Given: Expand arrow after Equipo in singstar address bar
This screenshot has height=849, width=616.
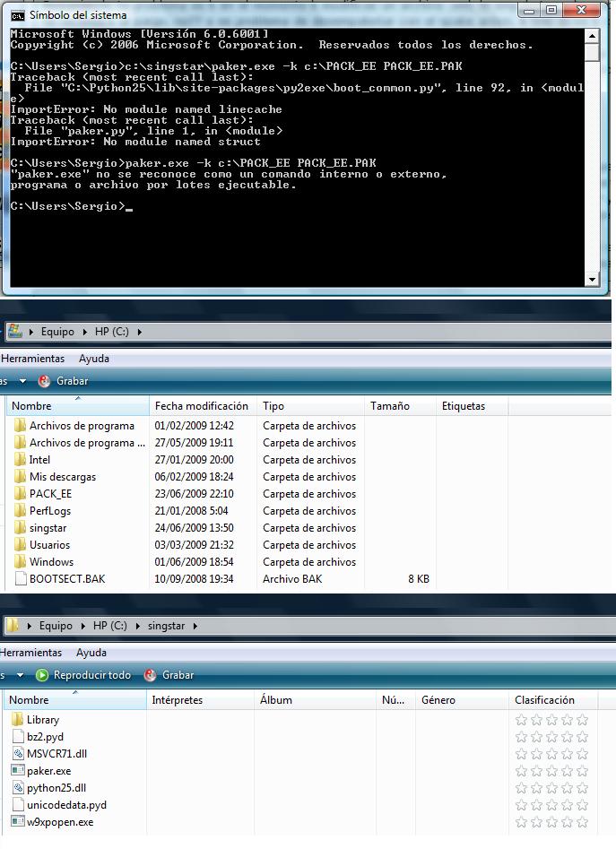Looking at the screenshot, I should [x=82, y=626].
